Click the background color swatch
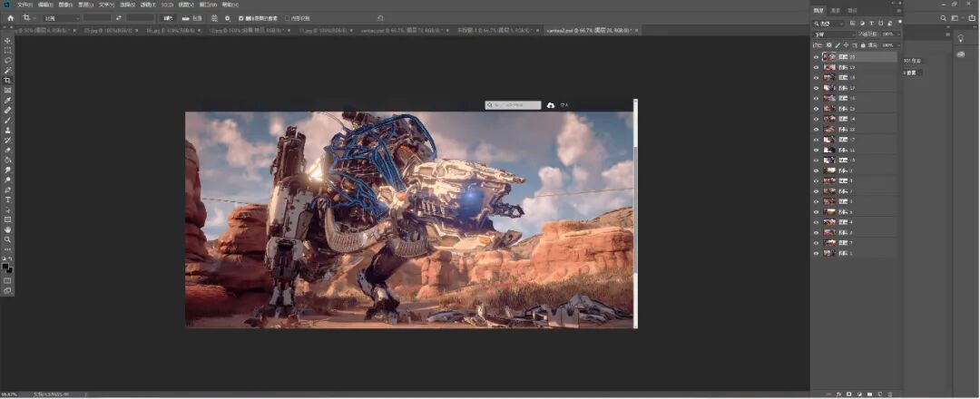 click(x=9, y=269)
